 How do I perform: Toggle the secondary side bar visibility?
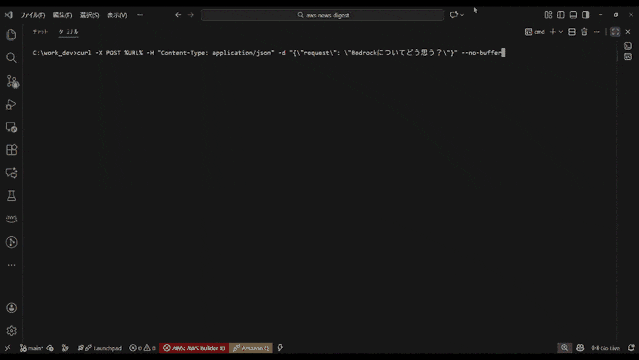[x=586, y=15]
